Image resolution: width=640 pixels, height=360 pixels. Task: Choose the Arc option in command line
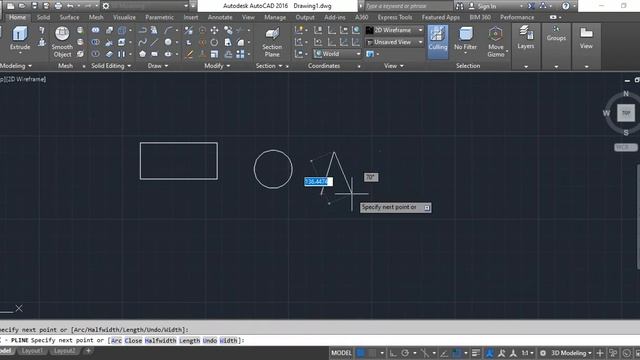coord(116,340)
